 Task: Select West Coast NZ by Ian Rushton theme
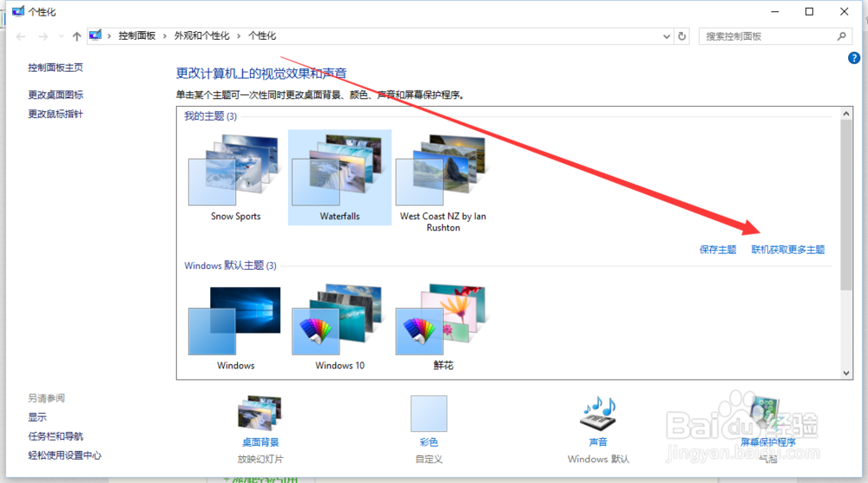pyautogui.click(x=443, y=183)
